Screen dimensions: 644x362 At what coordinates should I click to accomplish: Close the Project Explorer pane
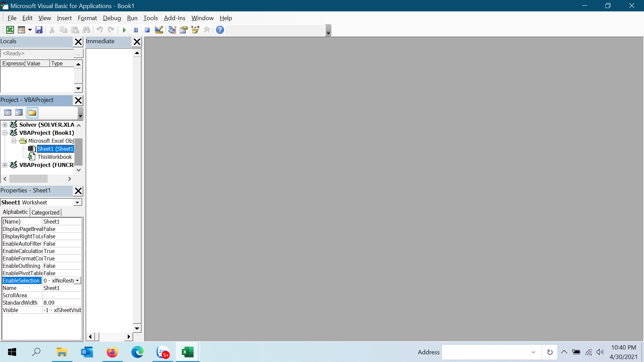click(x=78, y=101)
